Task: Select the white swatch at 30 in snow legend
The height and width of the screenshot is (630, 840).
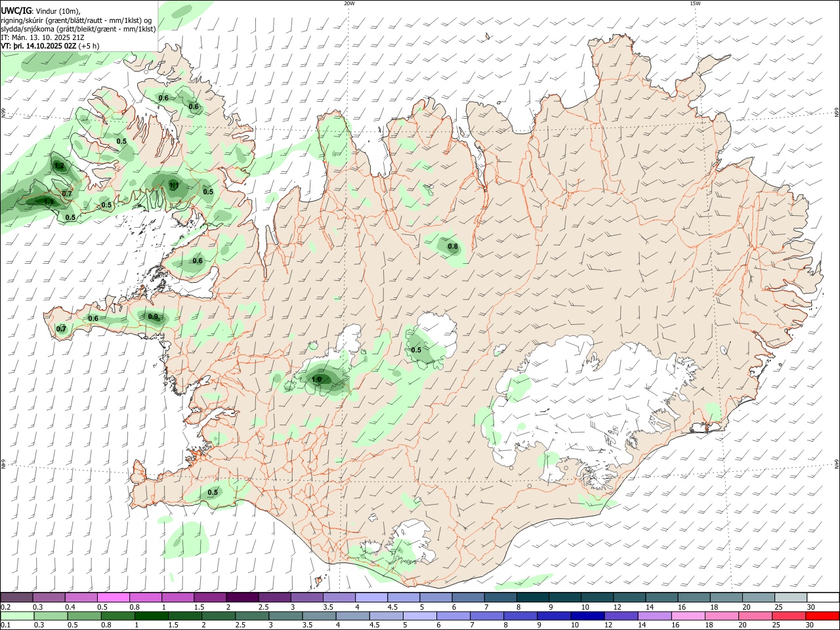Action: pos(823,597)
